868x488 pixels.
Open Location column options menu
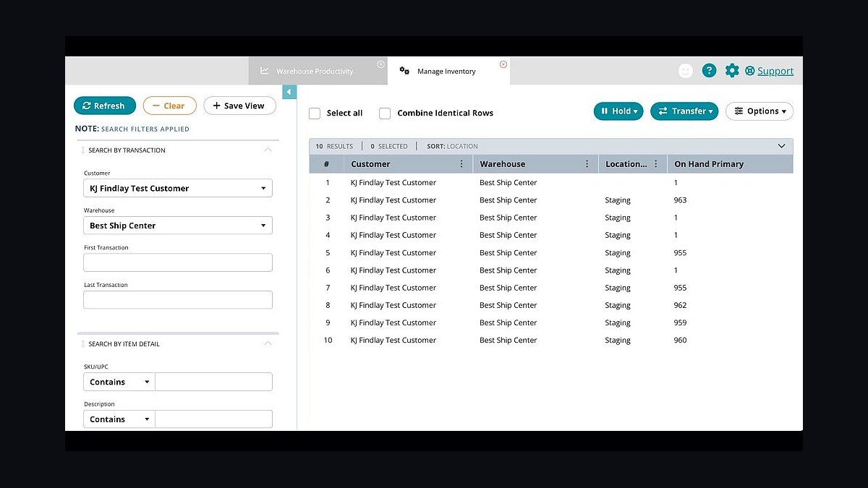656,164
